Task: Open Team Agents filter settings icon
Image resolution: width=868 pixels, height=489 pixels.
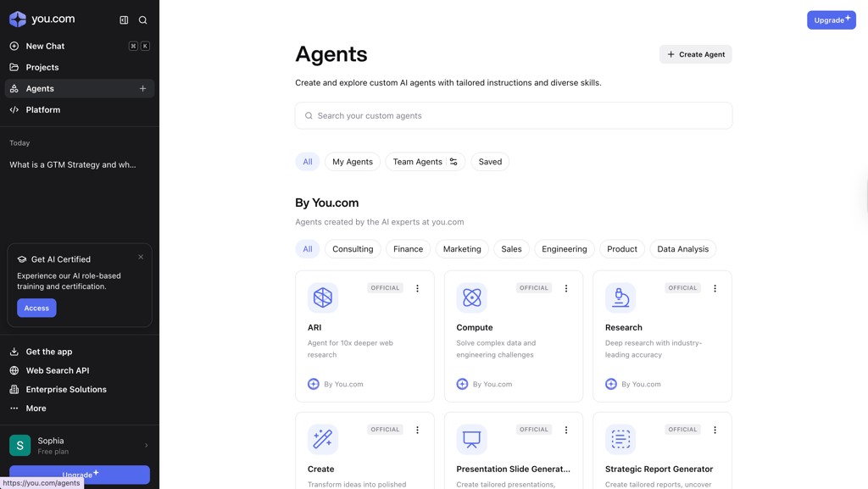Action: (453, 162)
